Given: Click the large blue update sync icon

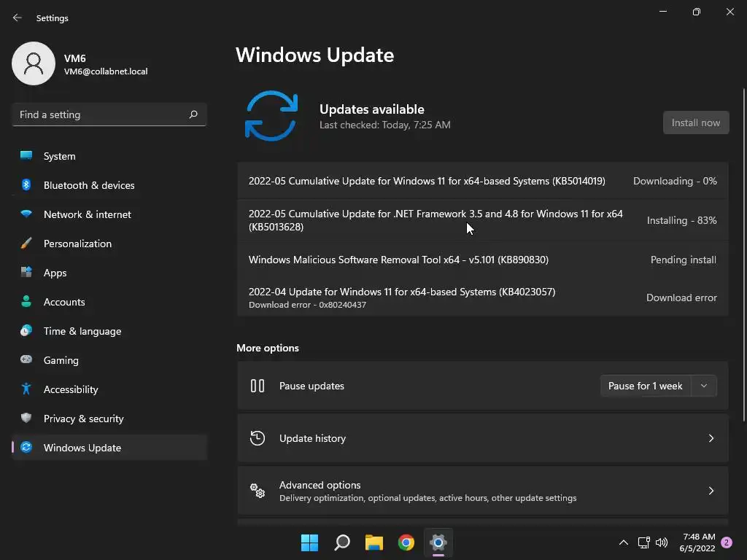Looking at the screenshot, I should coord(271,116).
